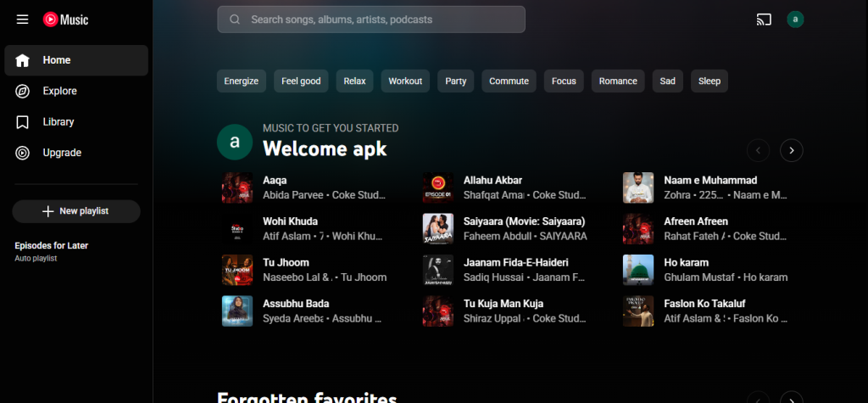868x403 pixels.
Task: Collapse the hamburger guide menu
Action: [23, 20]
